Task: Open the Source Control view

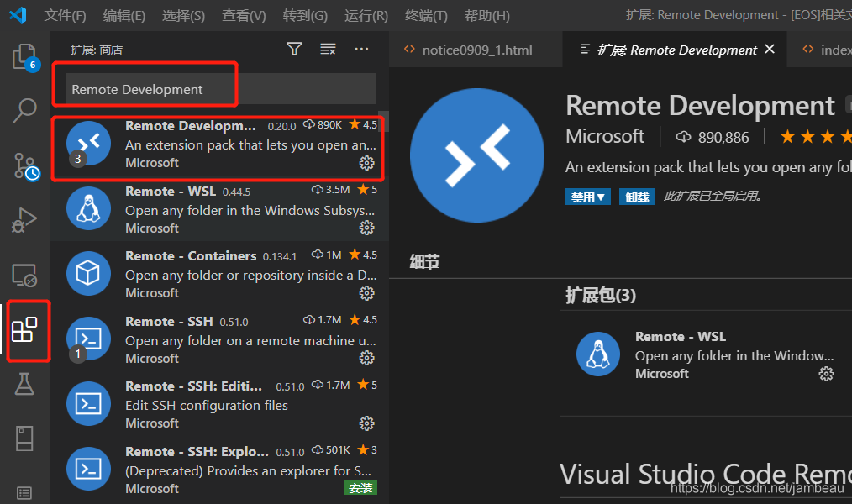Action: click(x=25, y=166)
